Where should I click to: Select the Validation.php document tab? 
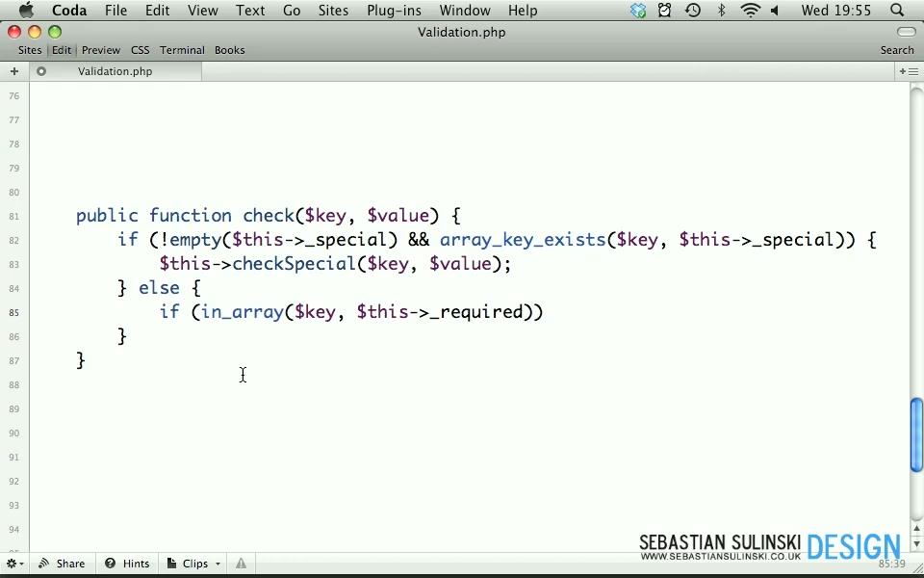click(115, 71)
